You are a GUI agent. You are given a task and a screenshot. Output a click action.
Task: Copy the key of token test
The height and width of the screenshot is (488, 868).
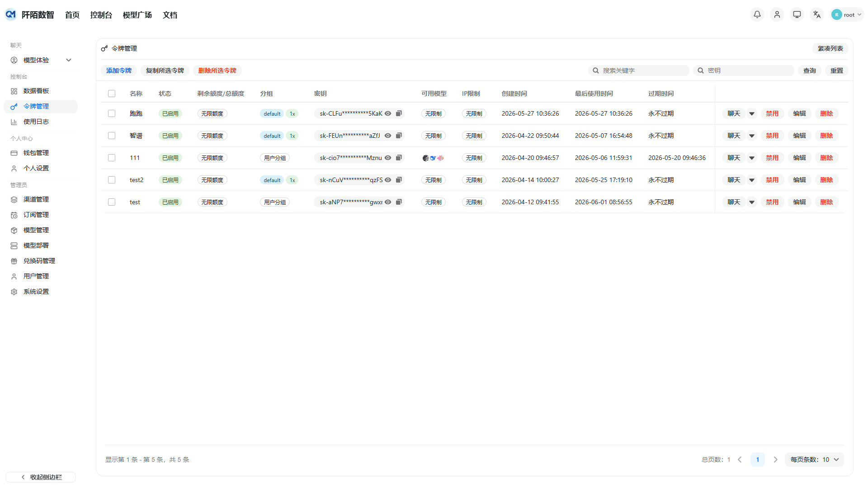pos(399,202)
